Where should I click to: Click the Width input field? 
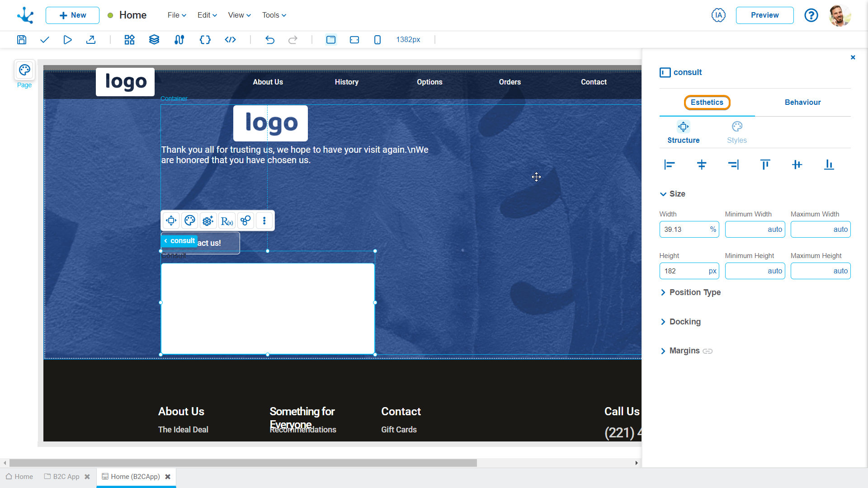pyautogui.click(x=684, y=230)
